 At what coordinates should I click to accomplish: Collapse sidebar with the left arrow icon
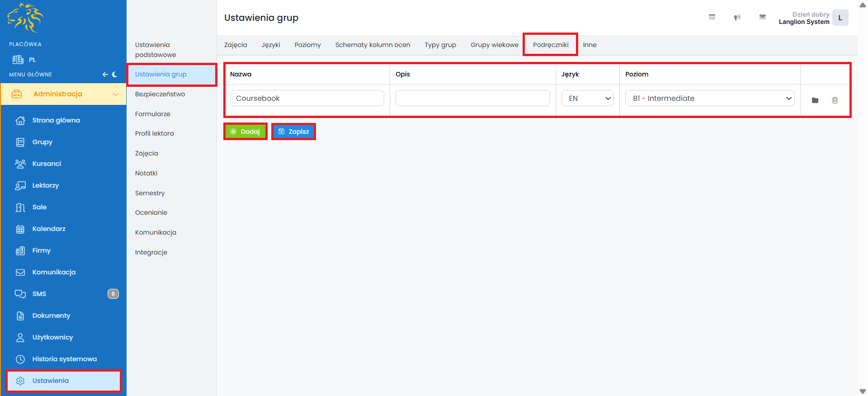(105, 75)
